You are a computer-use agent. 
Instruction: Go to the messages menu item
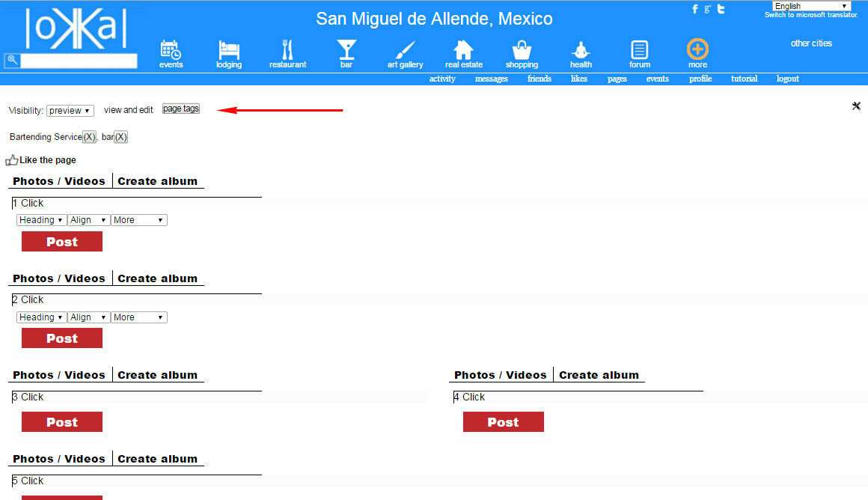click(x=491, y=79)
